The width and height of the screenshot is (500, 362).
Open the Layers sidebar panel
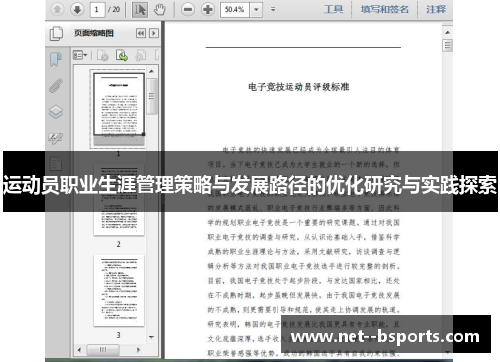56,112
